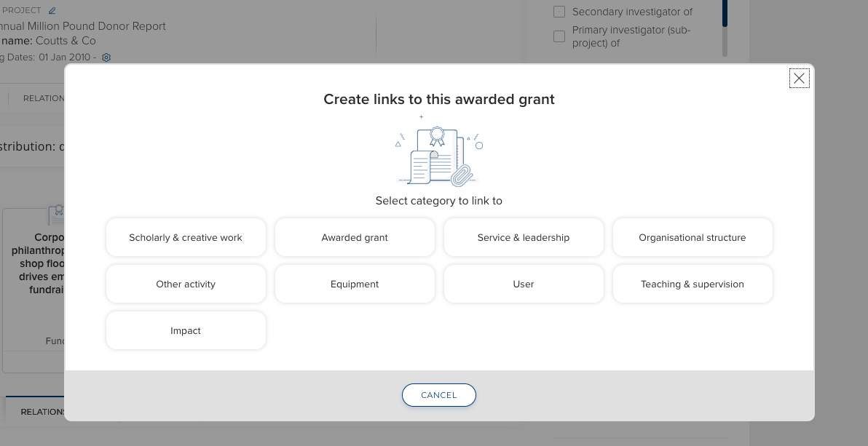Open the RELATIONS tab above the distribution heading
The image size is (868, 446).
pyautogui.click(x=42, y=98)
